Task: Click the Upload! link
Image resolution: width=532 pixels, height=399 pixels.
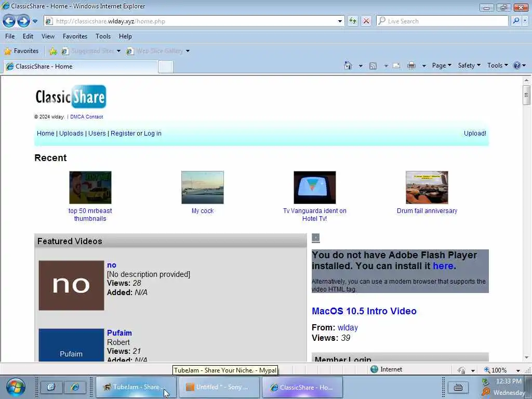Action: pyautogui.click(x=475, y=134)
